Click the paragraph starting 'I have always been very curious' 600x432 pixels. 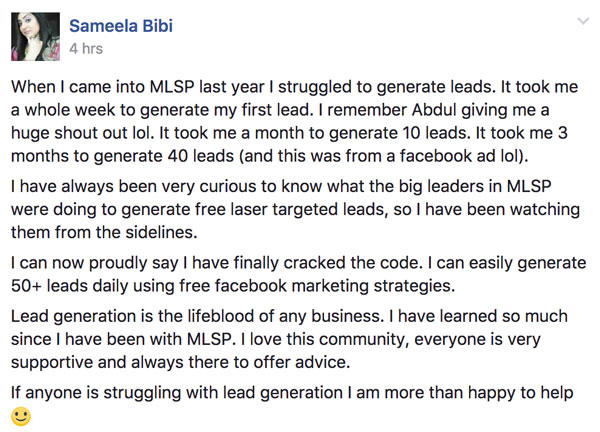(x=295, y=209)
